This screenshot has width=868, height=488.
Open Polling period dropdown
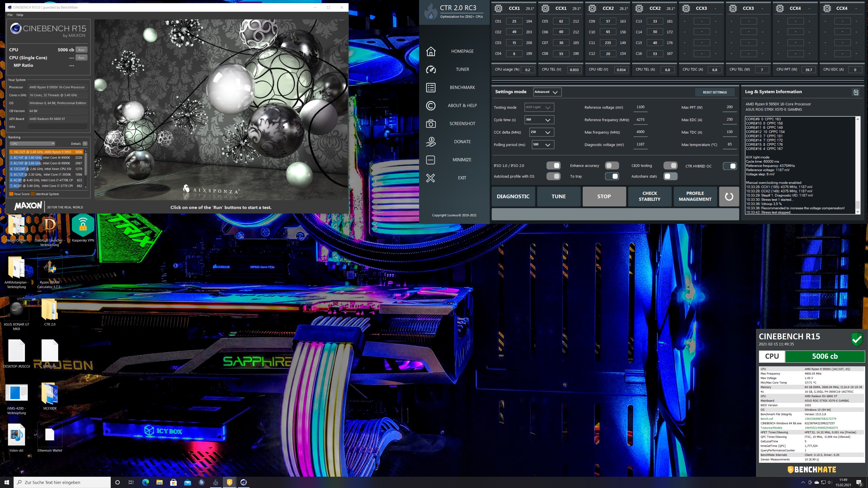tap(543, 145)
